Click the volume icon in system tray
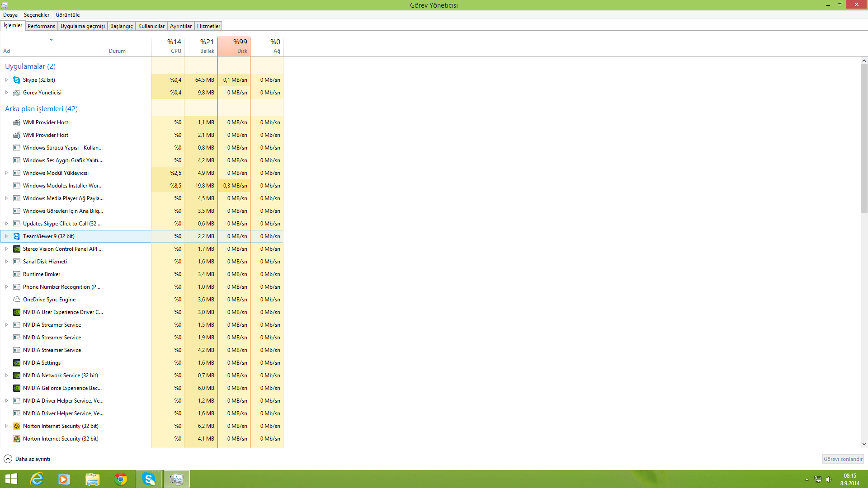Image resolution: width=868 pixels, height=488 pixels. (829, 479)
